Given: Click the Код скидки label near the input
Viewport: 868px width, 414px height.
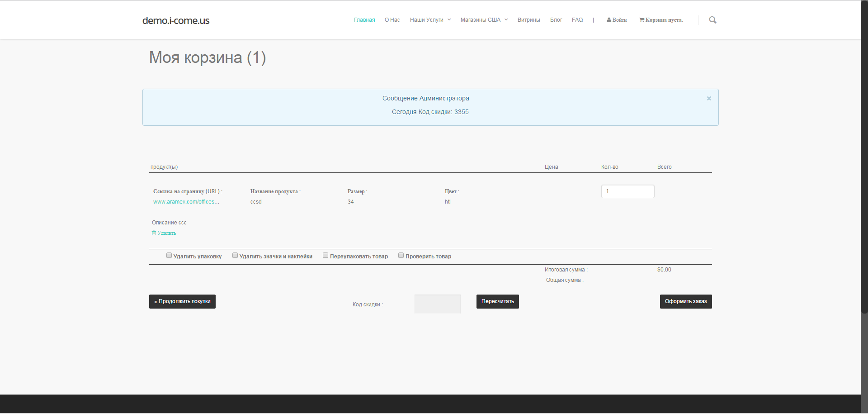Looking at the screenshot, I should 368,305.
